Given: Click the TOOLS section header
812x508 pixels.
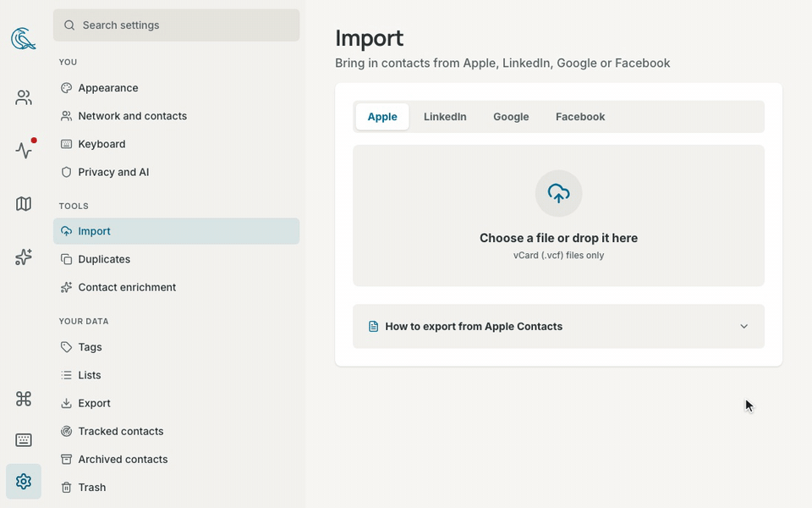Looking at the screenshot, I should coord(74,206).
